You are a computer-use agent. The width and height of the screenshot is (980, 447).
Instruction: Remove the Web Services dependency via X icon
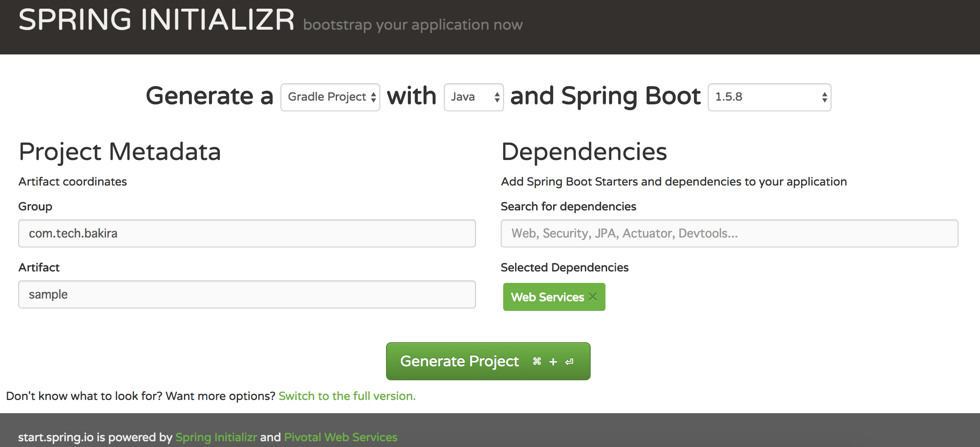(593, 297)
